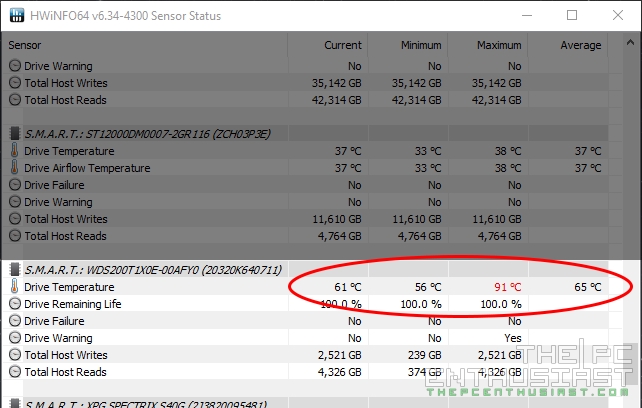Click clock icon of WDS200T1X0E Drive Failure row
Viewport: 642px width, 408px height.
tap(15, 321)
